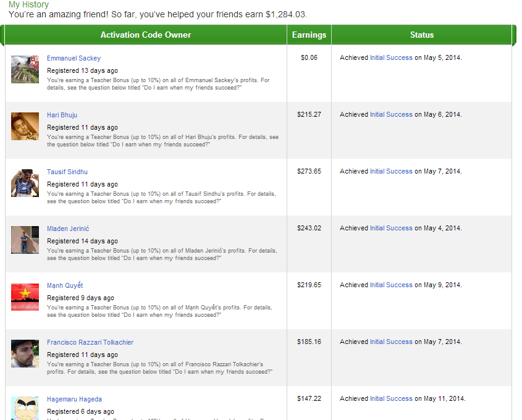The image size is (522, 420).
Task: Open Francisco Razzari Tolkachier's profile photo
Action: pyautogui.click(x=25, y=353)
